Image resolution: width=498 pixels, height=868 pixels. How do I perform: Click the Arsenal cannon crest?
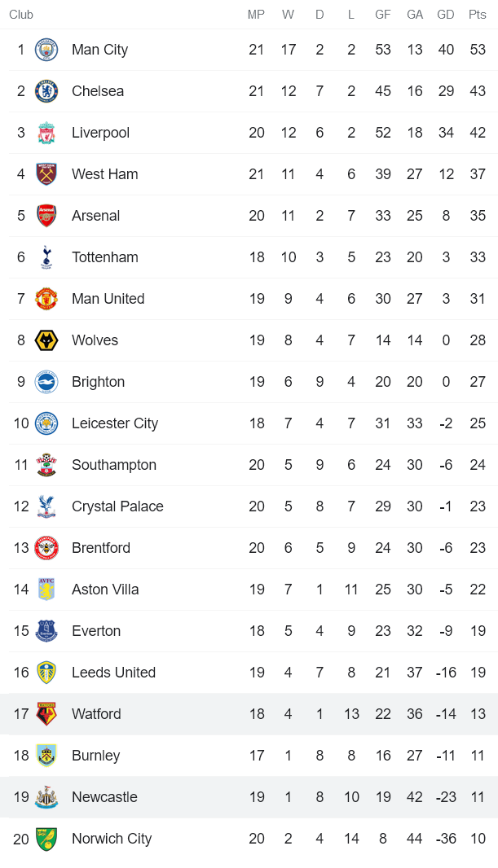coord(46,216)
